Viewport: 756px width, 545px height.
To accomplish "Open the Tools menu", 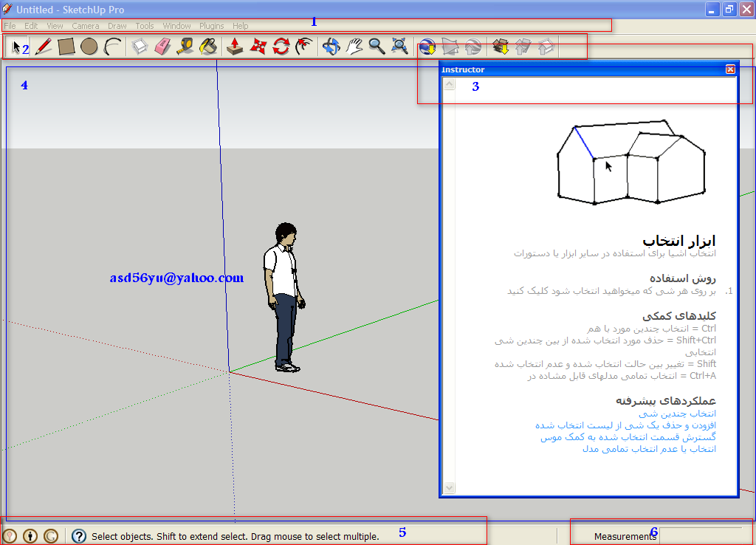I will tap(145, 26).
